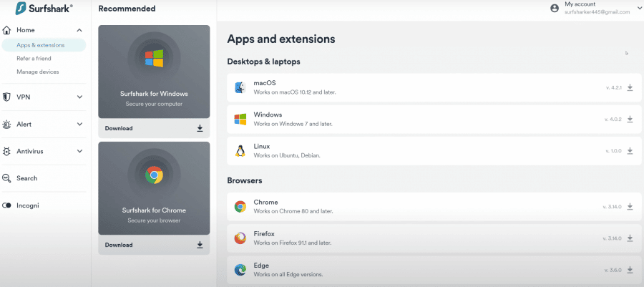Click 'Works on Ubuntu, Debian.' text

coord(287,155)
